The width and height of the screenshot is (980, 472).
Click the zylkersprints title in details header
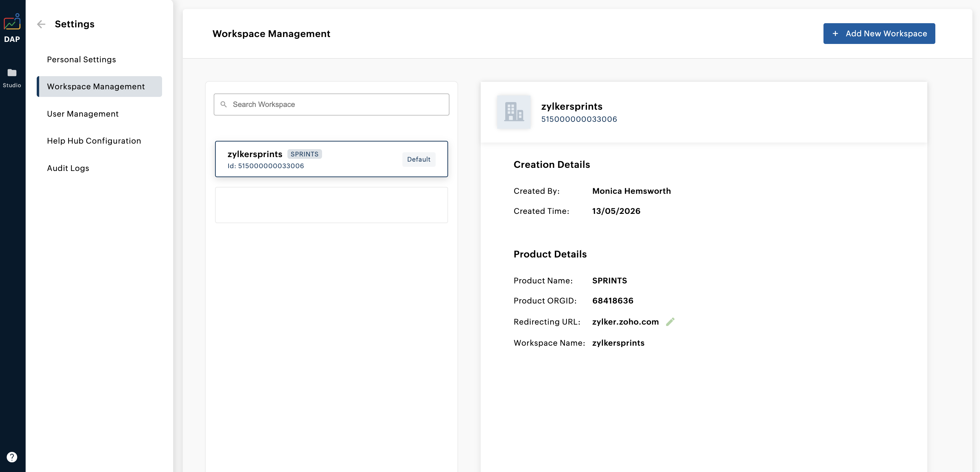pos(571,107)
